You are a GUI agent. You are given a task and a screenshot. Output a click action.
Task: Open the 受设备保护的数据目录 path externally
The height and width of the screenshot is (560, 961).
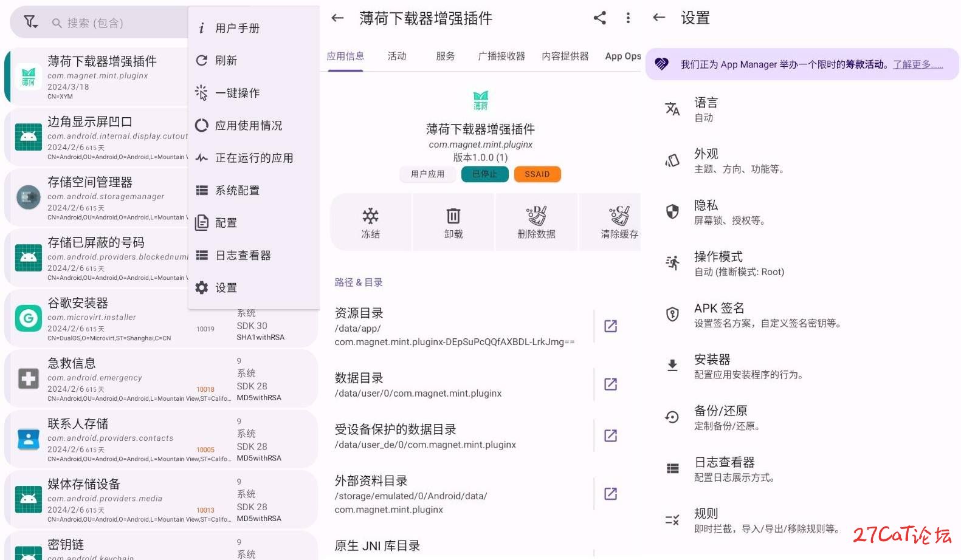[611, 435]
